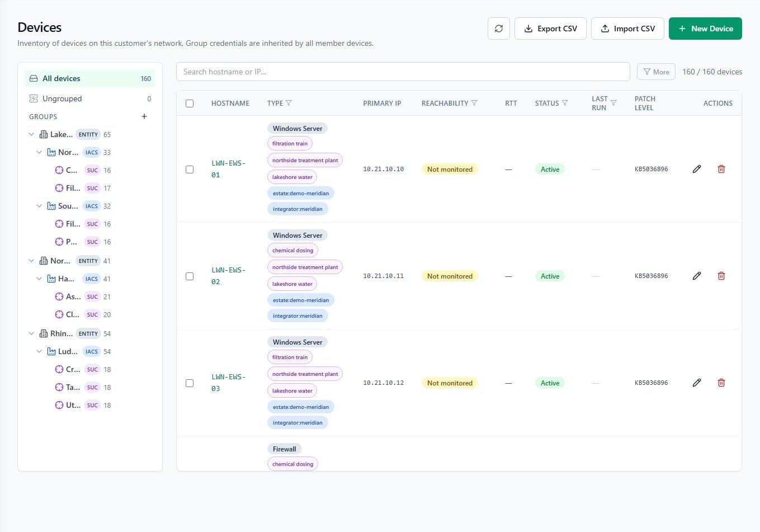760x532 pixels.
Task: Click the Ut... SUC target icon
Action: [x=59, y=405]
